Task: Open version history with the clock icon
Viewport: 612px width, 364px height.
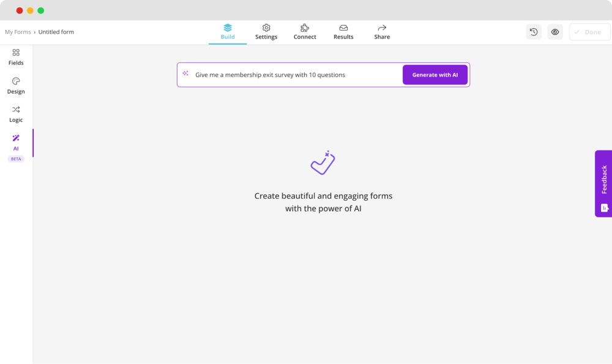Action: click(x=533, y=31)
